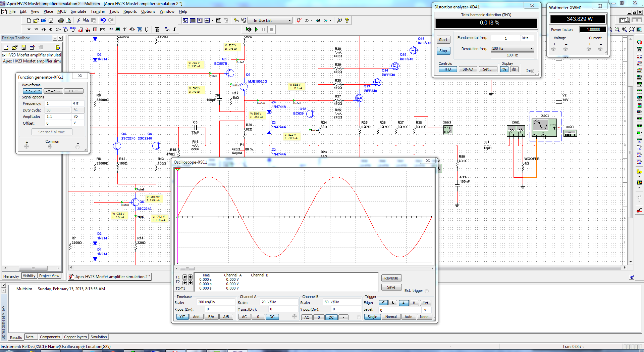The image size is (644, 352).
Task: Add Current Probe instrument
Action: coord(639,210)
